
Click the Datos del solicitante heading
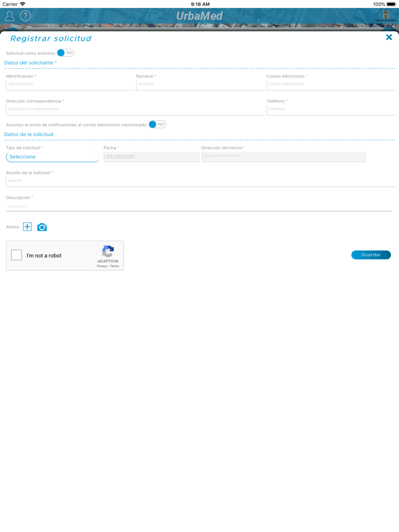pyautogui.click(x=30, y=63)
